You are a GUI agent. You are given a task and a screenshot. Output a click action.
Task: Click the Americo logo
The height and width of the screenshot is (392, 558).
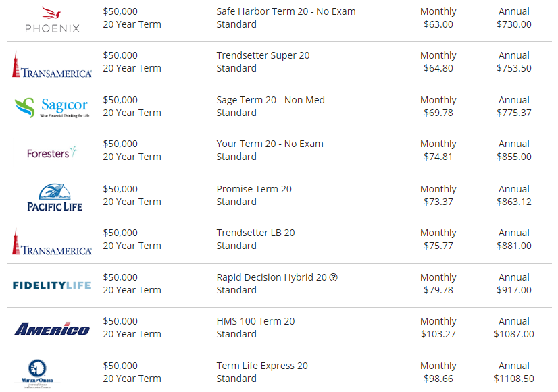pos(52,329)
